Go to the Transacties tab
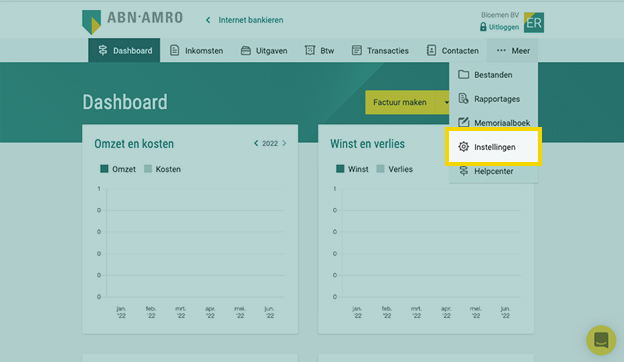624x362 pixels. pyautogui.click(x=380, y=51)
